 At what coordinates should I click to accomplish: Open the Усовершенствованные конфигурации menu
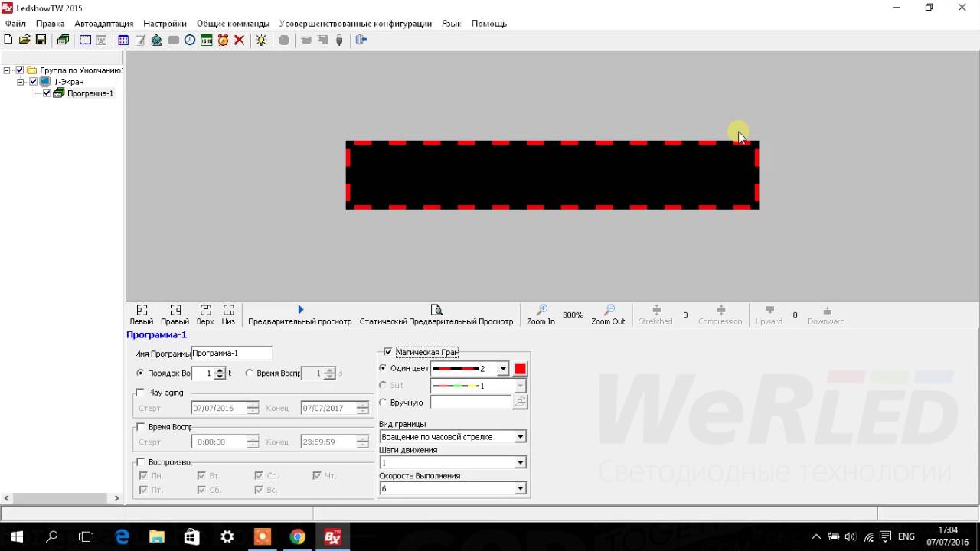355,24
